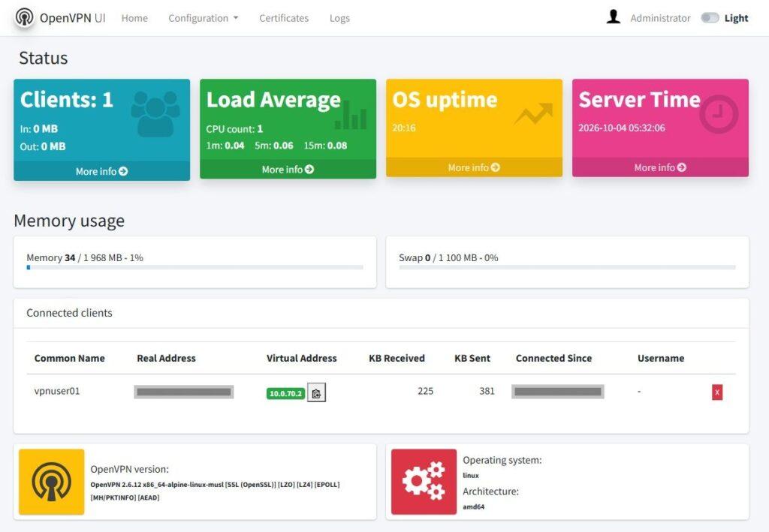Click the KB Received column header
This screenshot has width=769, height=532.
397,358
